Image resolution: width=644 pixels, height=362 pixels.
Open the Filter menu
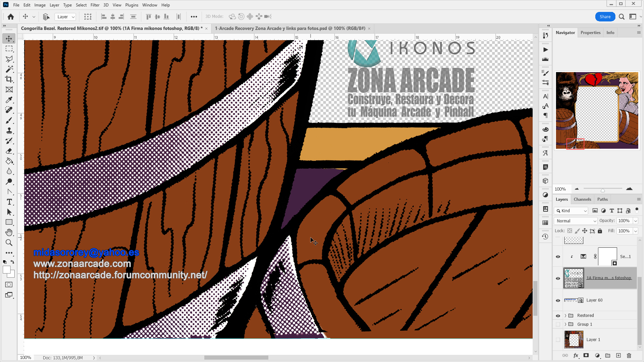click(95, 5)
